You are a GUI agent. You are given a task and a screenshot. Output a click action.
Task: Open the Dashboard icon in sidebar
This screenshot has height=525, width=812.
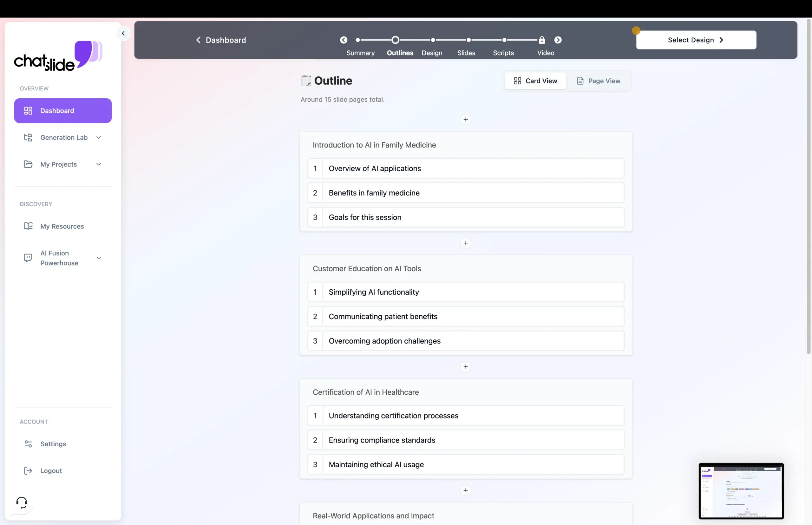(x=28, y=110)
